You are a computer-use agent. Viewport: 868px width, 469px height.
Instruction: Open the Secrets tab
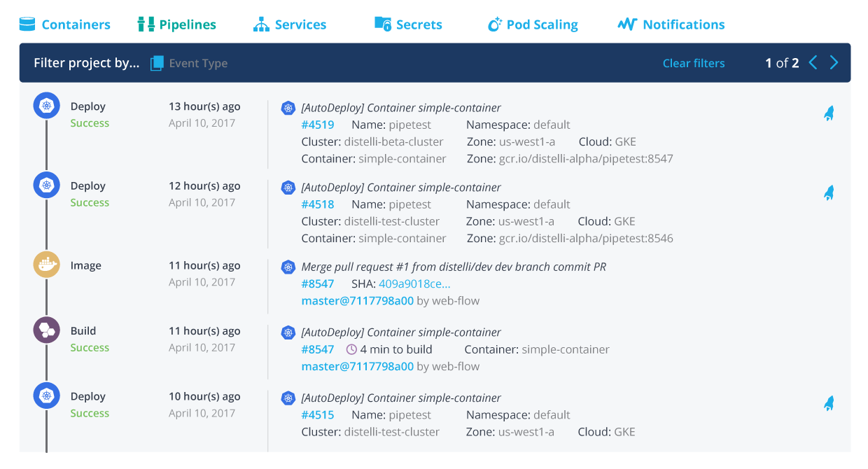tap(409, 24)
